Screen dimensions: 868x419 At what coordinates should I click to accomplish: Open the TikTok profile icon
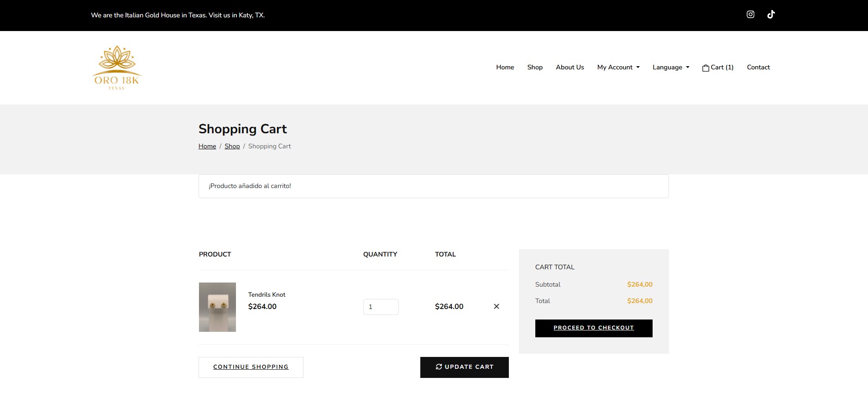[771, 15]
